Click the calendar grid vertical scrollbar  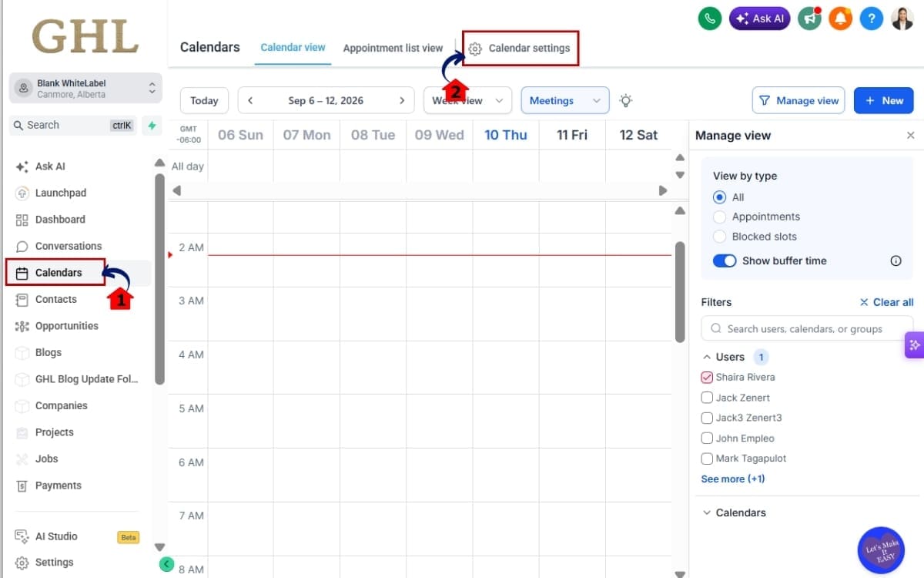click(x=680, y=292)
